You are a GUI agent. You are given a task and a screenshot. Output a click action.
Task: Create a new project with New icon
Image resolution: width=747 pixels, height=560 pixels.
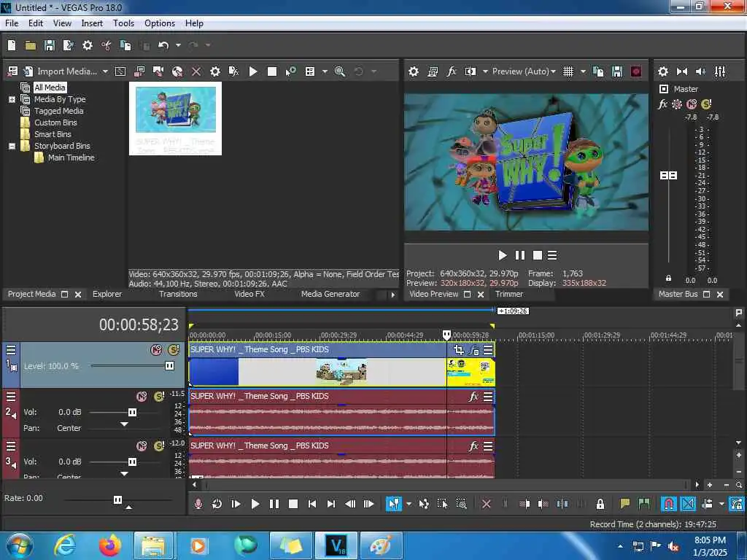pyautogui.click(x=12, y=45)
